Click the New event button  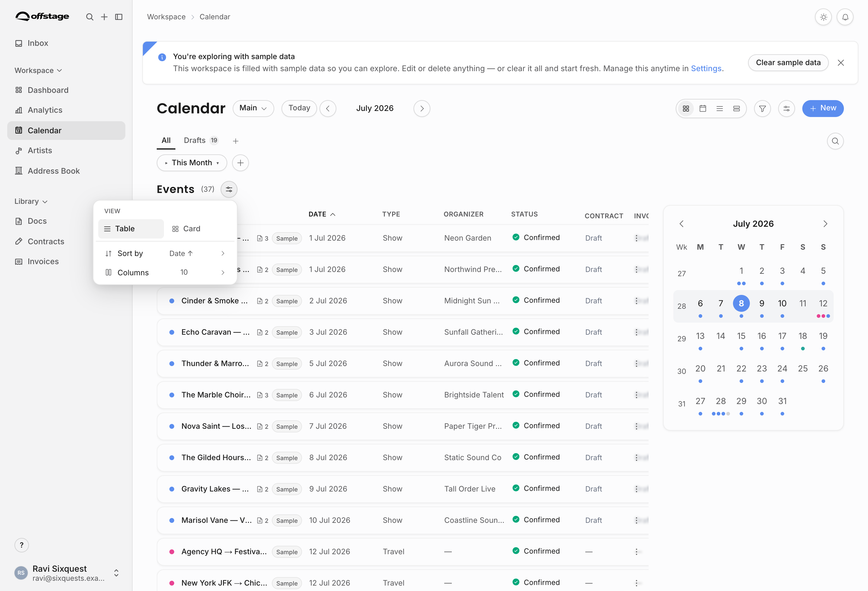[x=823, y=108]
